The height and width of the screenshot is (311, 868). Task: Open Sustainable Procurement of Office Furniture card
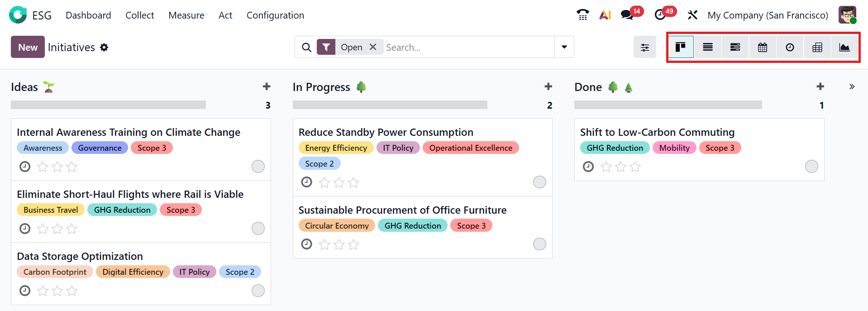402,210
